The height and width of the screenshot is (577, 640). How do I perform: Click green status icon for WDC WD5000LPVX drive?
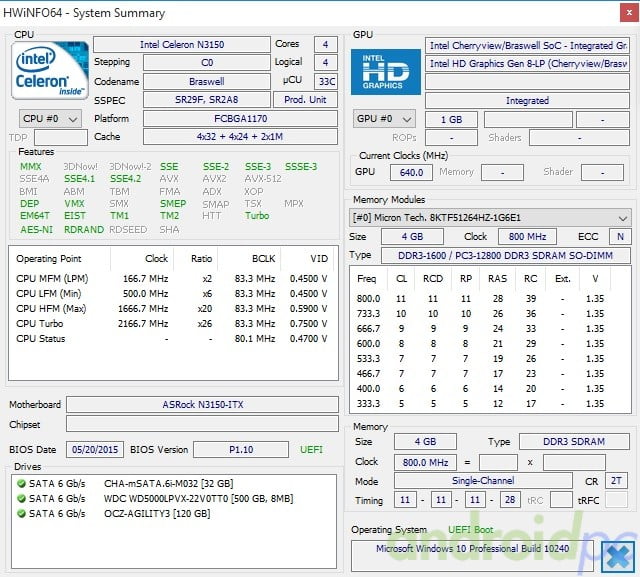point(21,498)
